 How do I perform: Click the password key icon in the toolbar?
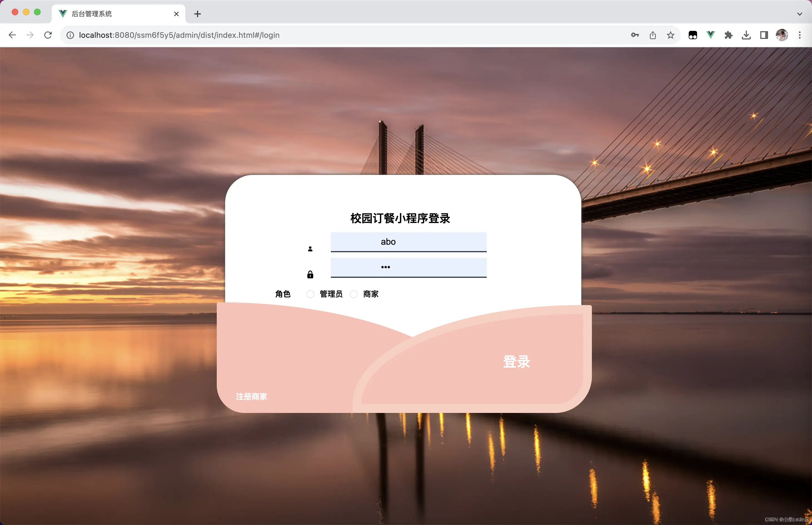click(634, 35)
